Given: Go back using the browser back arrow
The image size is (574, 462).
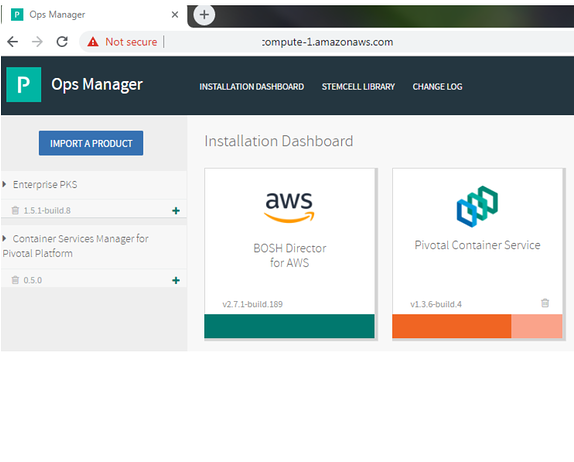Looking at the screenshot, I should point(13,42).
